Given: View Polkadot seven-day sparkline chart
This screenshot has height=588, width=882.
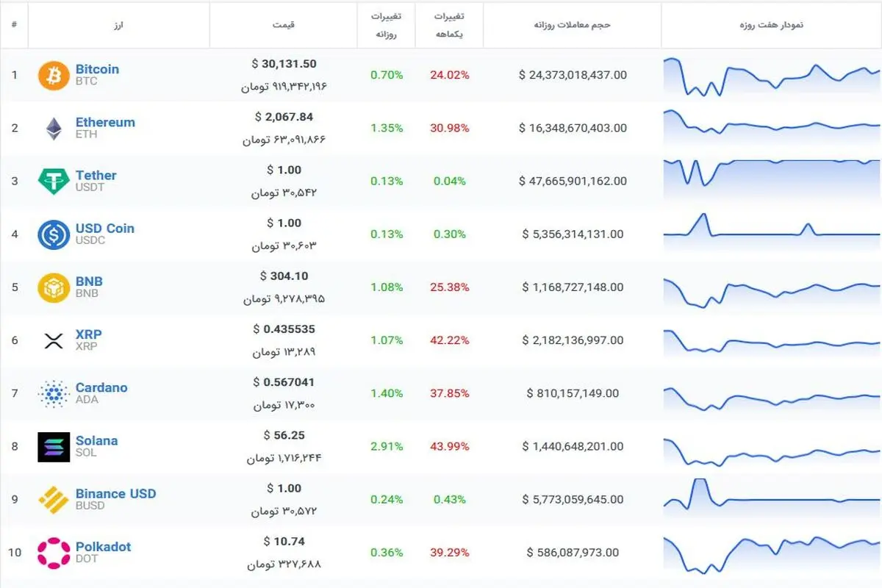Looking at the screenshot, I should pyautogui.click(x=771, y=553).
